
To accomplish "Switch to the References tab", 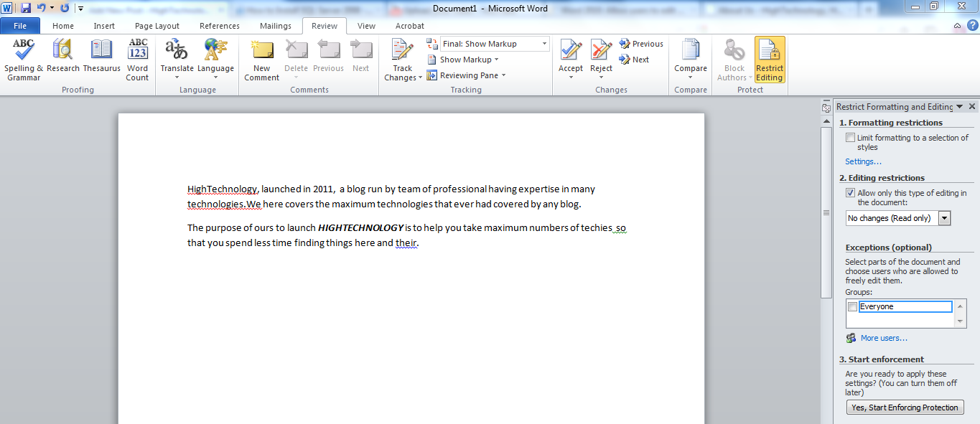I will [x=220, y=26].
